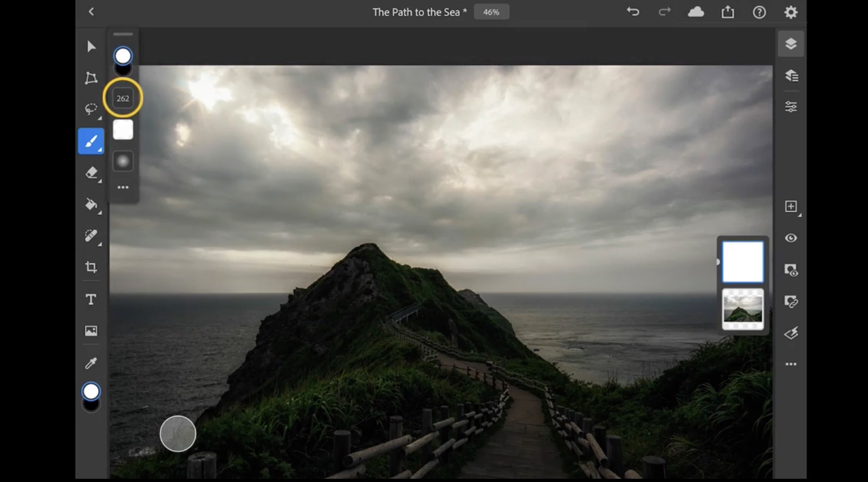Select the Lasso selection tool

[91, 109]
